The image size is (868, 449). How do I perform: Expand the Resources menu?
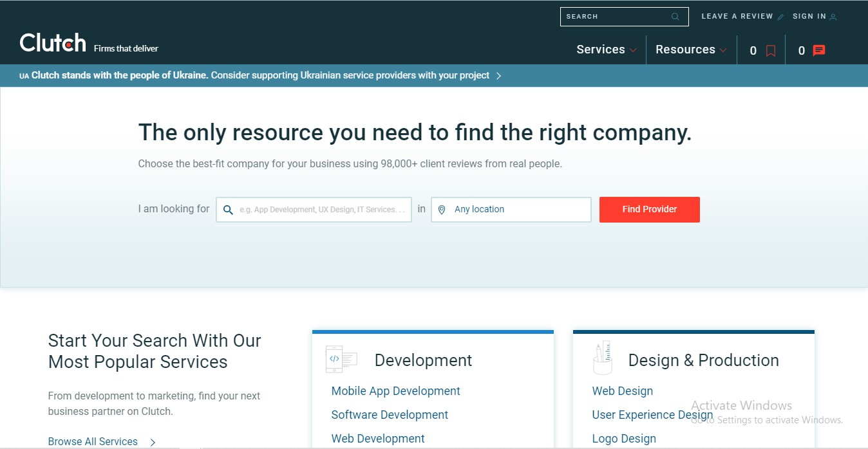[x=691, y=50]
